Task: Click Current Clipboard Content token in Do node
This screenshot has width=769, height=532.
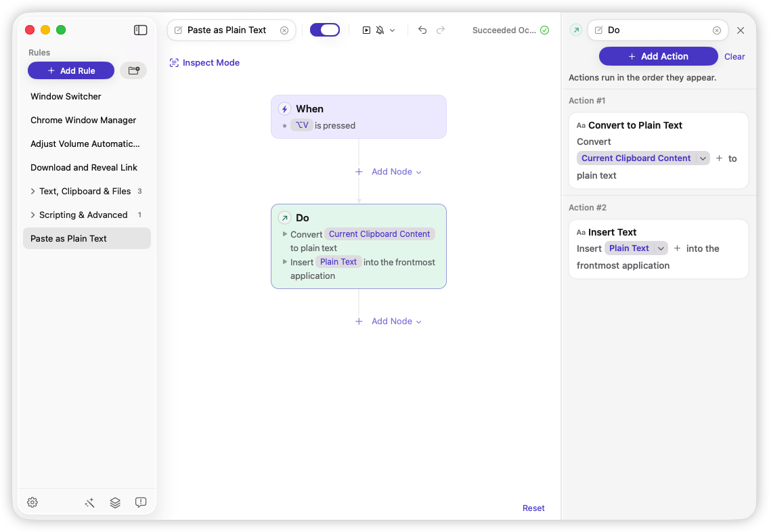Action: 379,234
